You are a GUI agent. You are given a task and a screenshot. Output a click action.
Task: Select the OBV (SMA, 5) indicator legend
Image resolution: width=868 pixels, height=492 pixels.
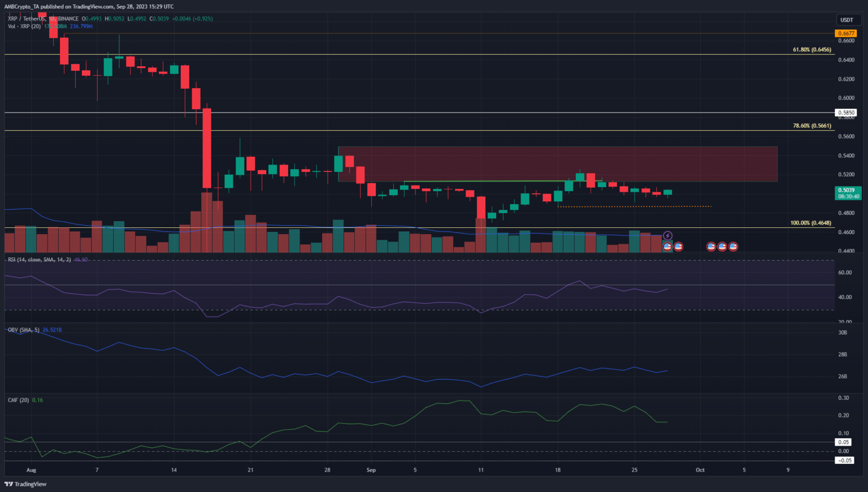[24, 330]
